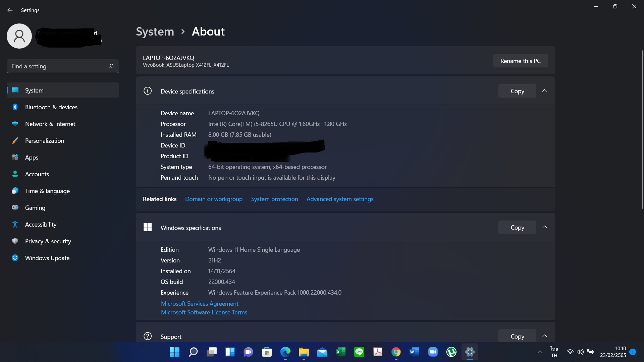Open uTorrent from taskbar

(x=451, y=352)
